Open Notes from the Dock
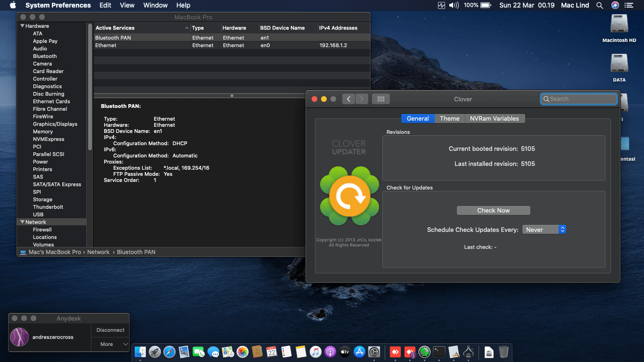 pyautogui.click(x=301, y=352)
